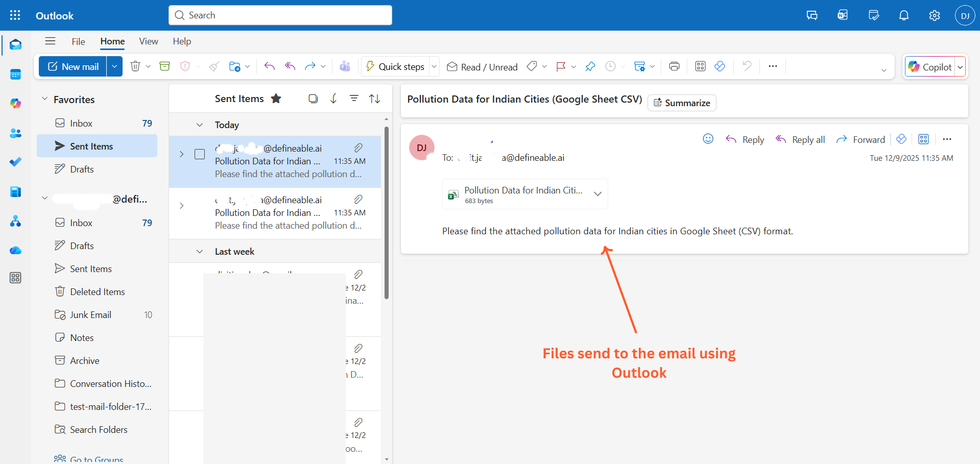The image size is (980, 464).
Task: Click the Copilot button in ribbon
Action: [x=930, y=67]
